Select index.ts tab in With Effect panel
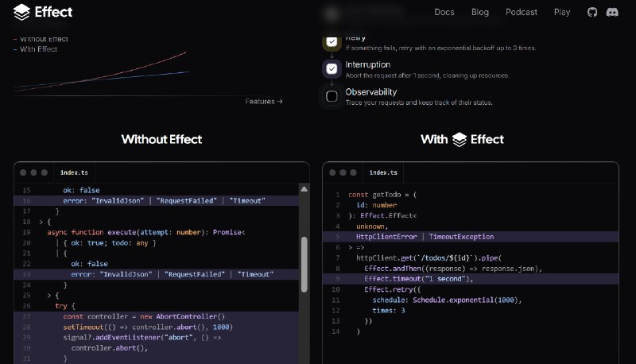The height and width of the screenshot is (364, 636). pyautogui.click(x=383, y=172)
